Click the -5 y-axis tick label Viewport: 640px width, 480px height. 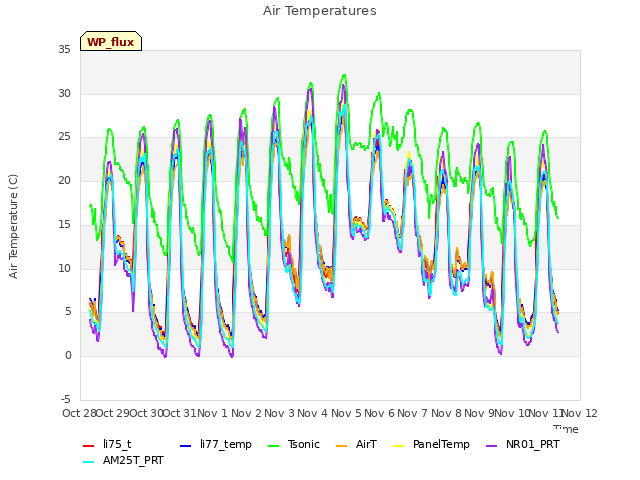coord(66,399)
